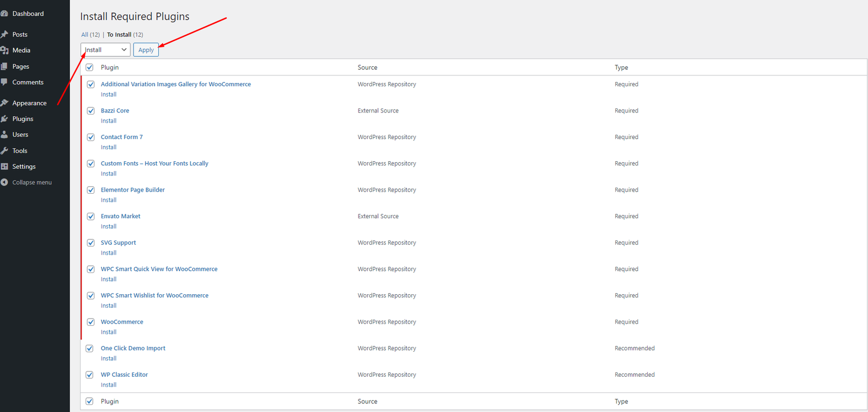868x412 pixels.
Task: Uncheck Additional Variation Images Gallery plugin
Action: click(x=91, y=84)
